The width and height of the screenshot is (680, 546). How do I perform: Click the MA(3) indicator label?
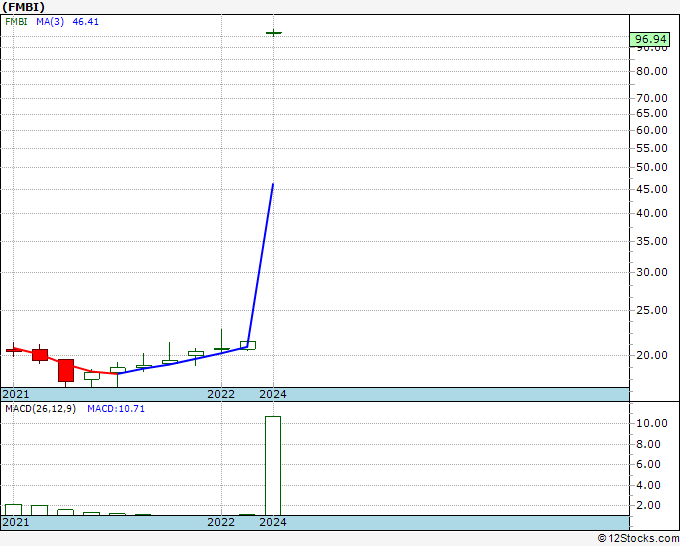(x=50, y=22)
